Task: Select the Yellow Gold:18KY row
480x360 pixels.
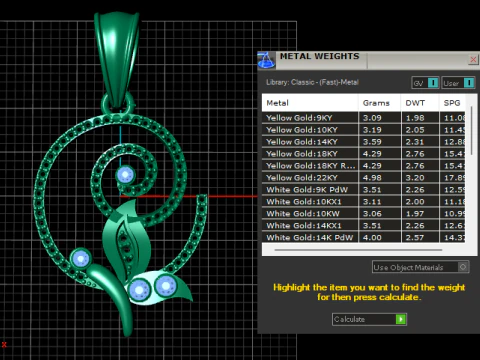Action: point(363,154)
